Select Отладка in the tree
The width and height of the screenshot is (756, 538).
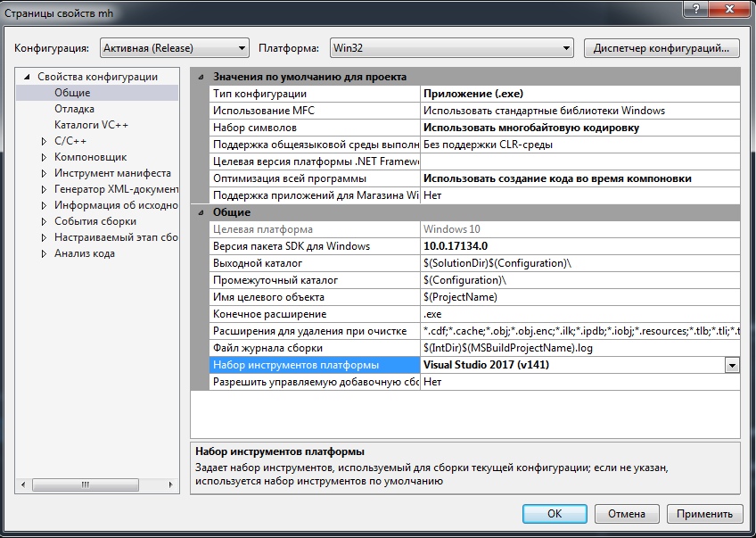click(x=74, y=109)
